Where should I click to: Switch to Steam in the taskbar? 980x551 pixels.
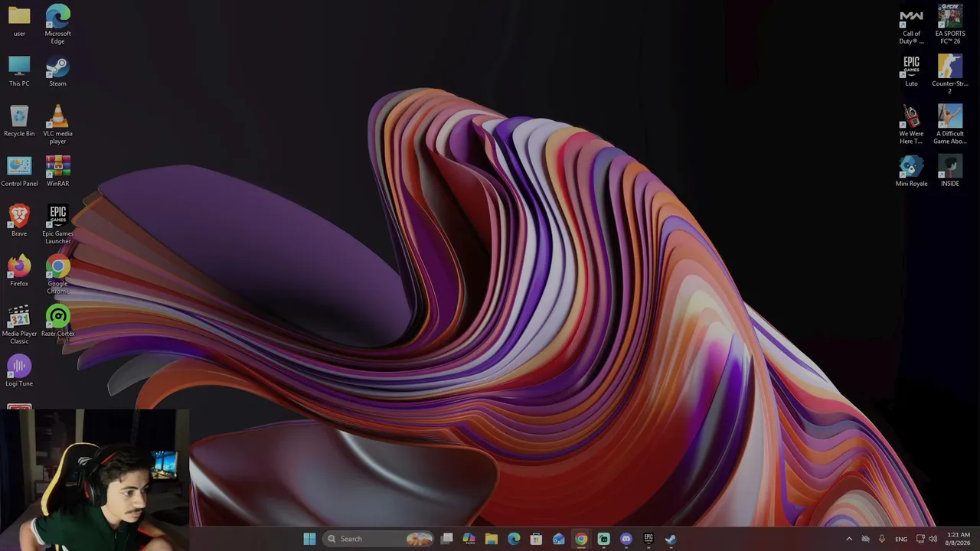pyautogui.click(x=671, y=539)
